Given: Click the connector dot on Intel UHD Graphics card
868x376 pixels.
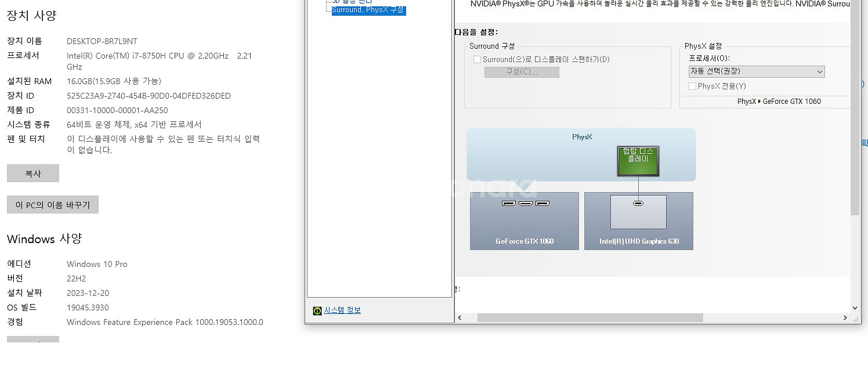Looking at the screenshot, I should click(x=638, y=203).
